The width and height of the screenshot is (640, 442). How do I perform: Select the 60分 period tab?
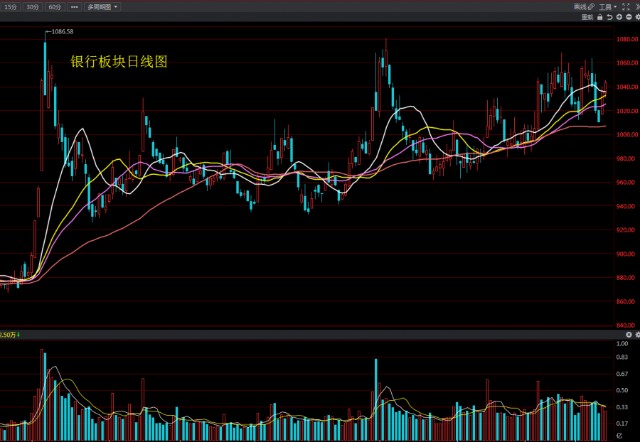coord(54,6)
